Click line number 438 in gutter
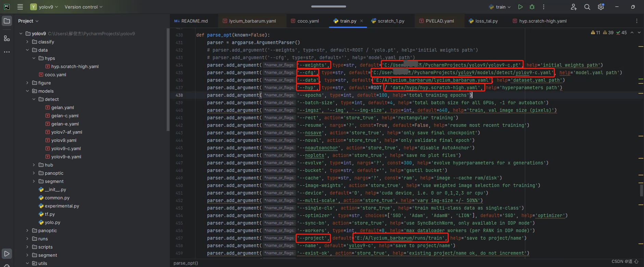Image resolution: width=644 pixels, height=267 pixels. [179, 95]
